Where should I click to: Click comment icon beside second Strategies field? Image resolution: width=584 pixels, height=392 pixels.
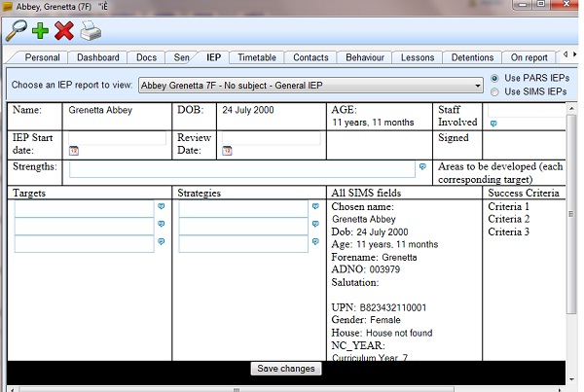315,224
